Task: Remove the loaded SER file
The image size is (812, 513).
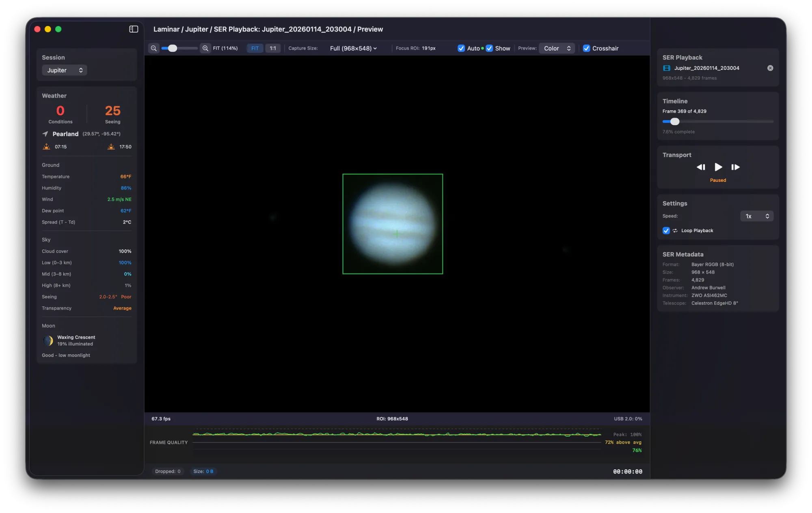Action: (x=770, y=68)
